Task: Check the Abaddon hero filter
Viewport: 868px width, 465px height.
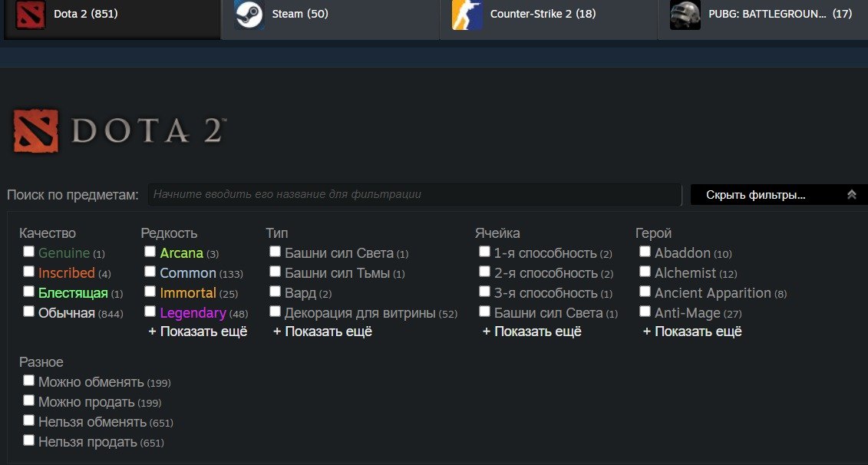Action: click(x=645, y=252)
